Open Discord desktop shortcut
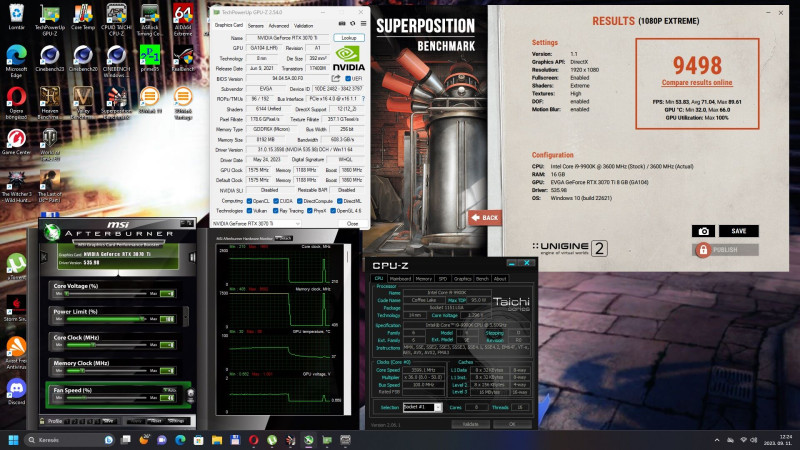 tap(16, 392)
